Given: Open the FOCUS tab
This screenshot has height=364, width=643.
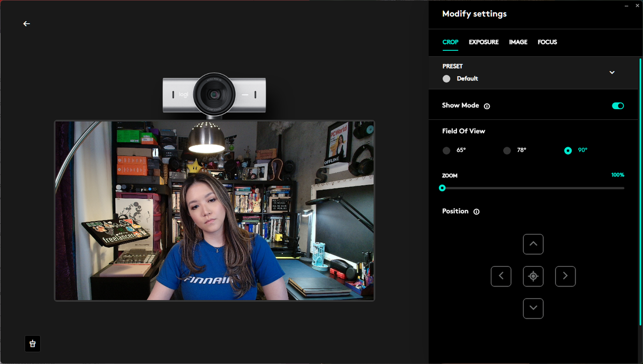Looking at the screenshot, I should click(548, 42).
